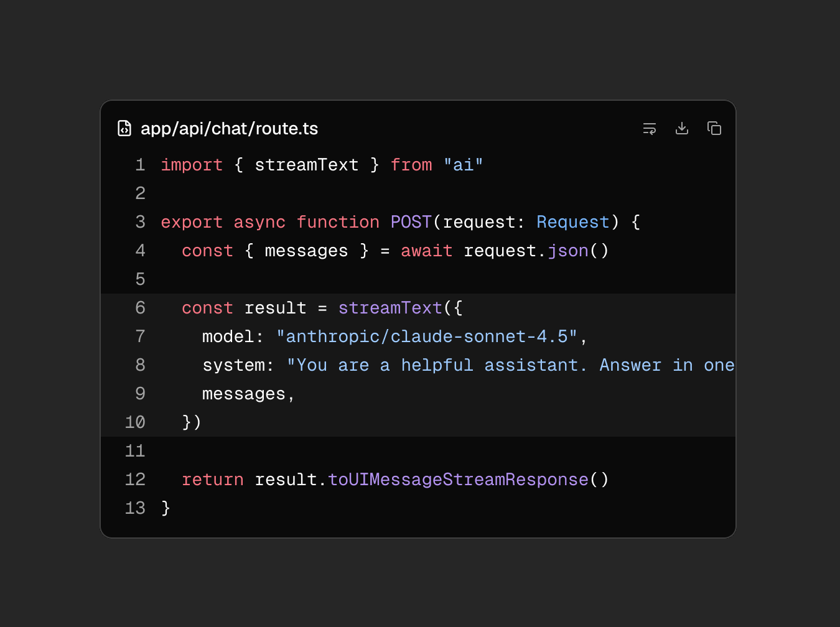Click the return keyword on line 12
Viewport: 840px width, 627px height.
pyautogui.click(x=213, y=480)
